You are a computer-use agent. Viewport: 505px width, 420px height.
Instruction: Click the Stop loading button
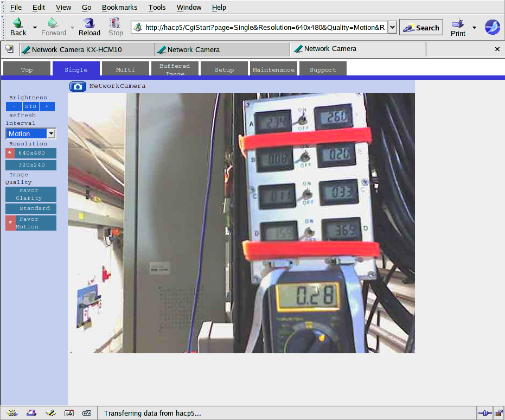tap(116, 27)
